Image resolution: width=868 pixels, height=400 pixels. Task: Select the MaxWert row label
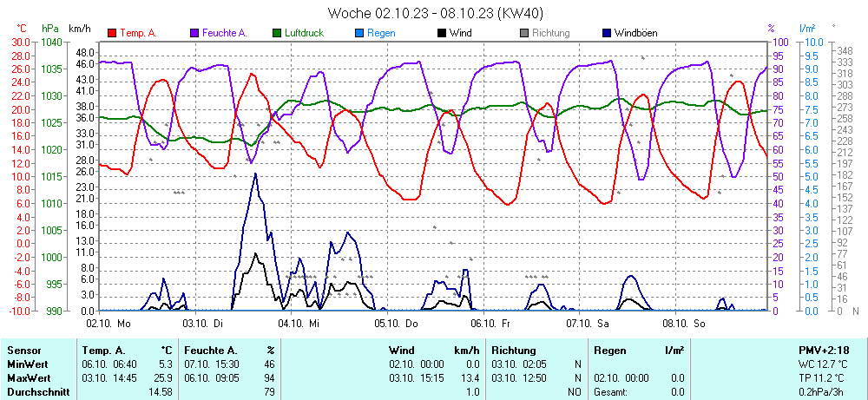click(28, 378)
